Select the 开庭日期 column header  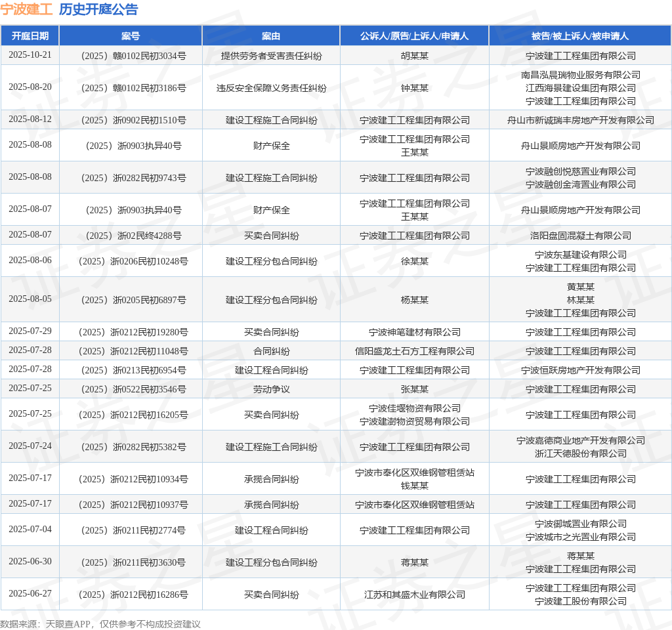pyautogui.click(x=30, y=36)
